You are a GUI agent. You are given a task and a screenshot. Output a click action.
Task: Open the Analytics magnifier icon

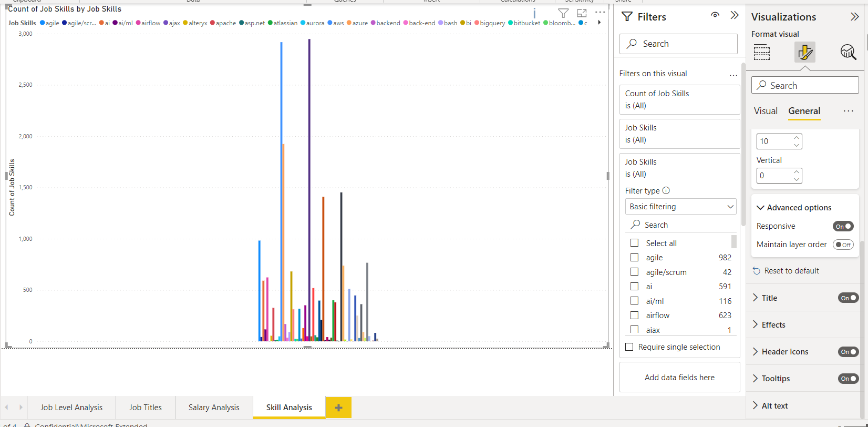pos(848,52)
